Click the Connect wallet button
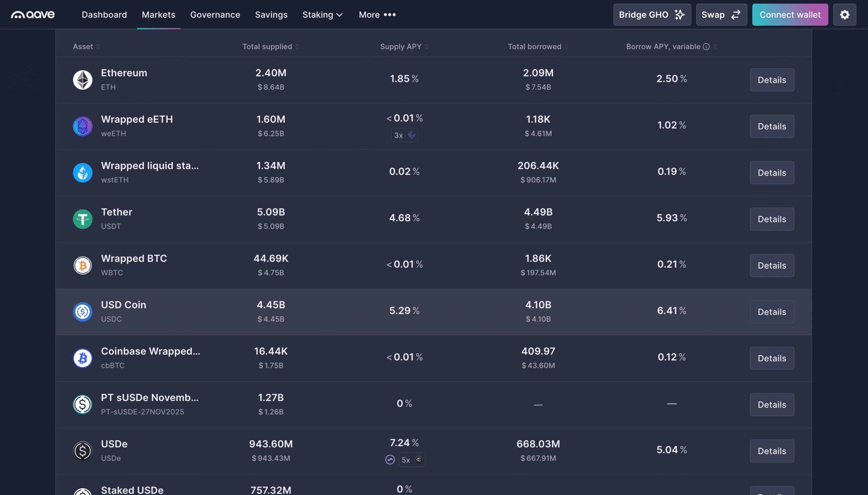 coord(790,15)
